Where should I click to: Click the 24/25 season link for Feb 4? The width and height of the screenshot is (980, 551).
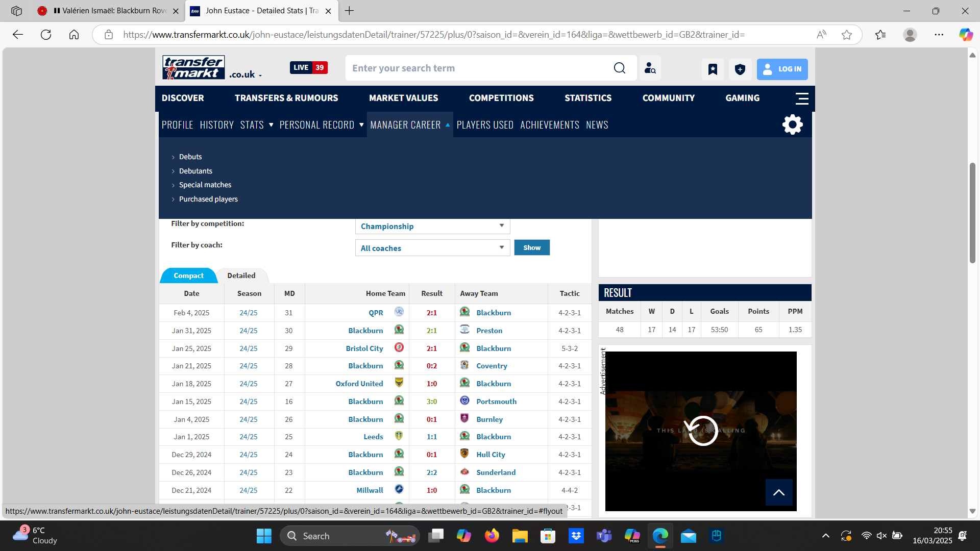click(x=249, y=313)
